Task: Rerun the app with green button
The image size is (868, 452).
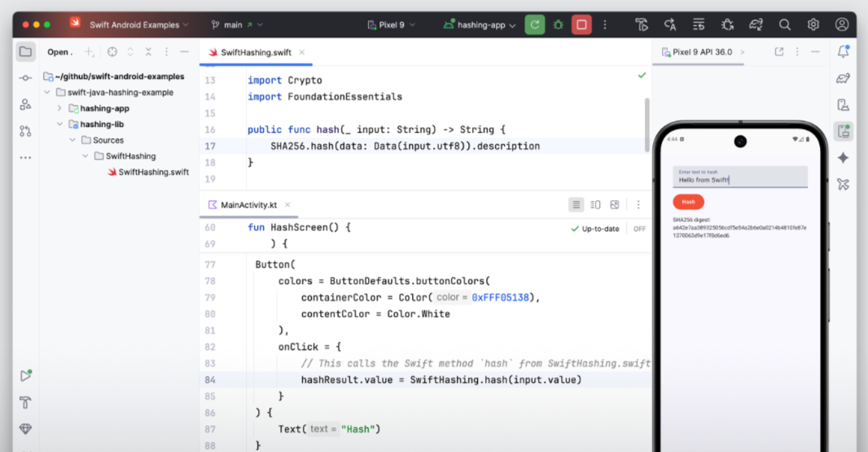Action: click(x=534, y=24)
